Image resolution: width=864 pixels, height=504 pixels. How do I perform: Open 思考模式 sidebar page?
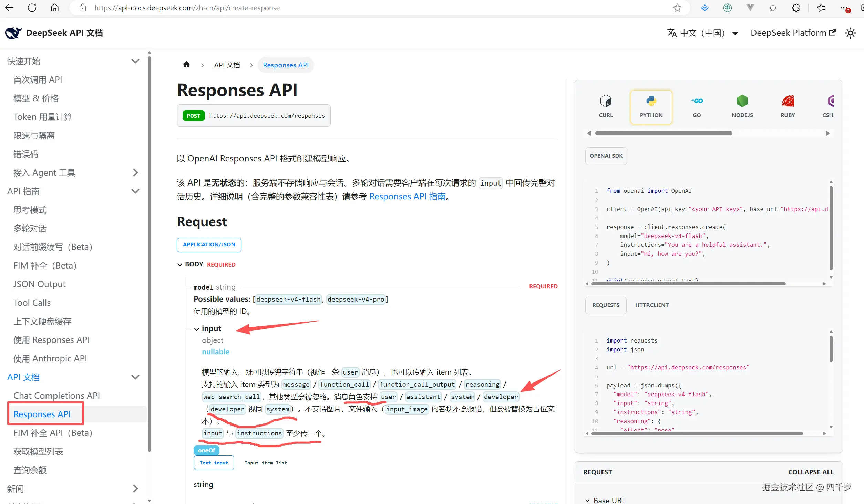click(x=30, y=210)
